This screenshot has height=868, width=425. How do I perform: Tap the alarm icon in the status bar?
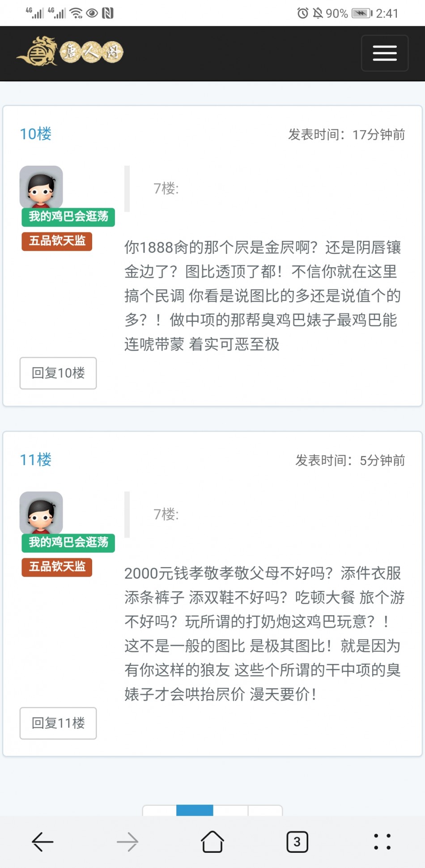302,13
